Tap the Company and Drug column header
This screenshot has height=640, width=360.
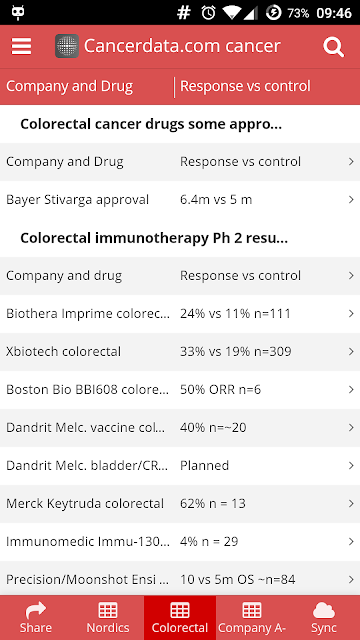pyautogui.click(x=69, y=86)
